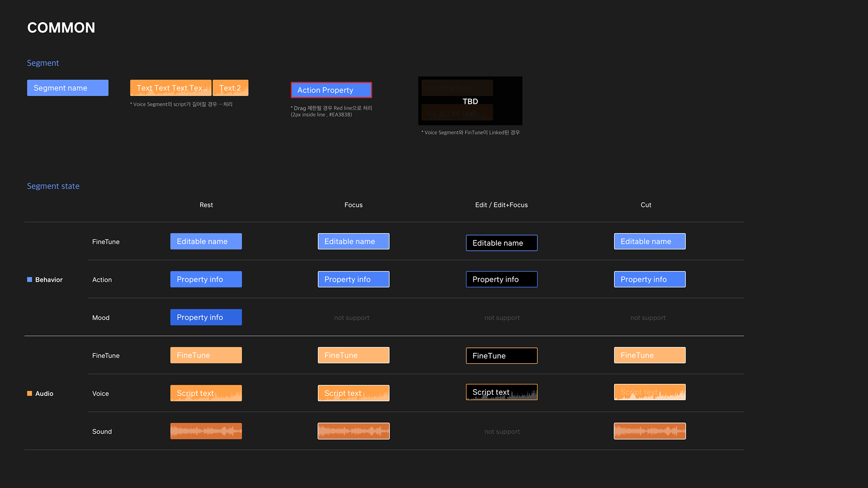The height and width of the screenshot is (488, 868).
Task: Click the orange Audio legend square
Action: click(x=29, y=394)
